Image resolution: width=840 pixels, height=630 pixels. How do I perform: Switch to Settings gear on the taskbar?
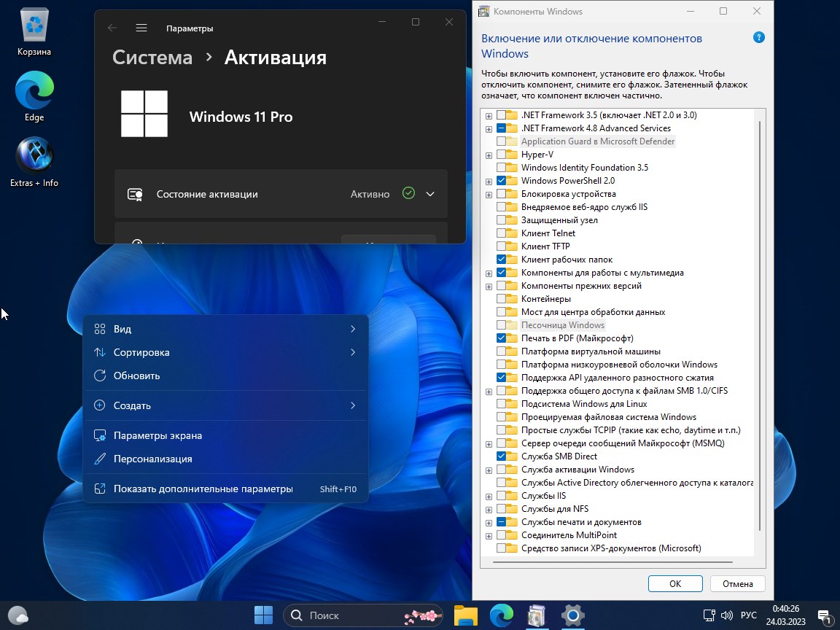(572, 615)
